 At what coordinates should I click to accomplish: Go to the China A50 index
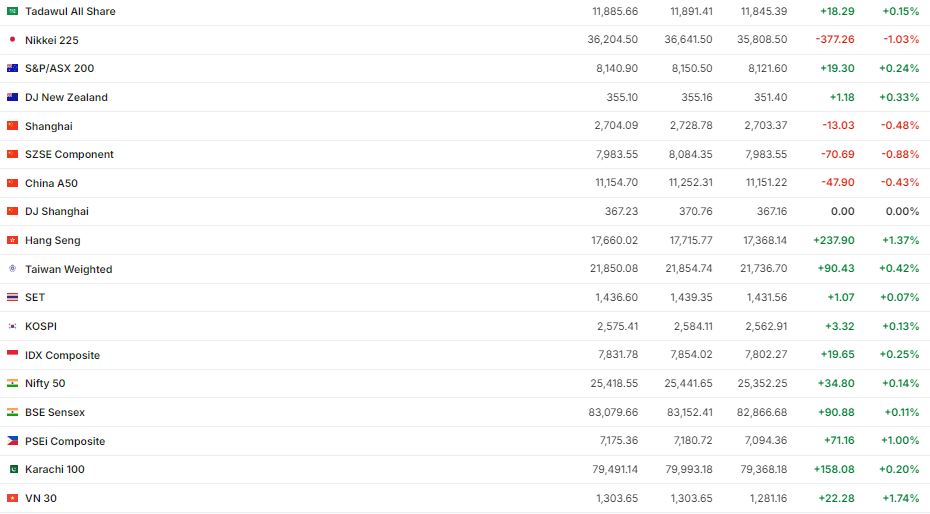click(51, 183)
